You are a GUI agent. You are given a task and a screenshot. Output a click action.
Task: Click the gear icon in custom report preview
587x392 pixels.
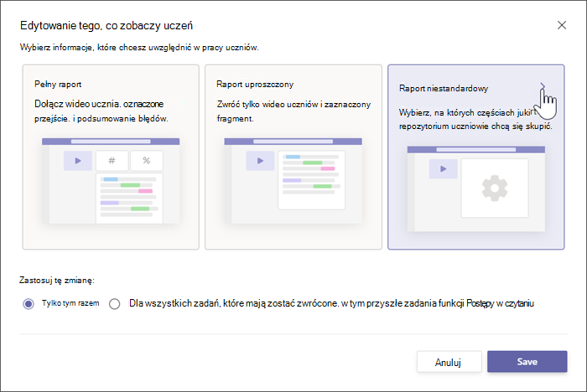495,188
